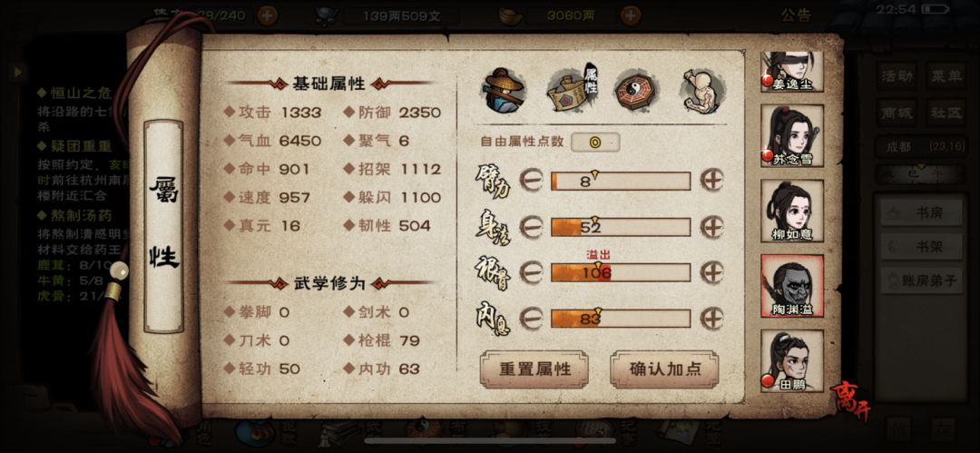Confirm points with 确认加点 button

(664, 369)
